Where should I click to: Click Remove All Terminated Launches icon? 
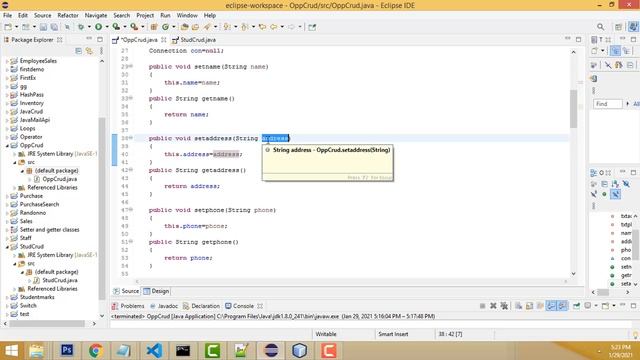tap(504, 306)
